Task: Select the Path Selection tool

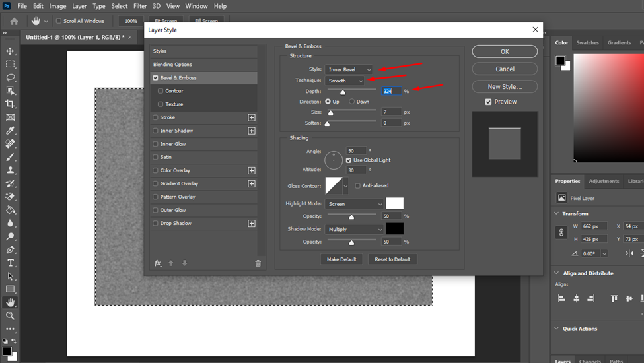Action: [11, 276]
